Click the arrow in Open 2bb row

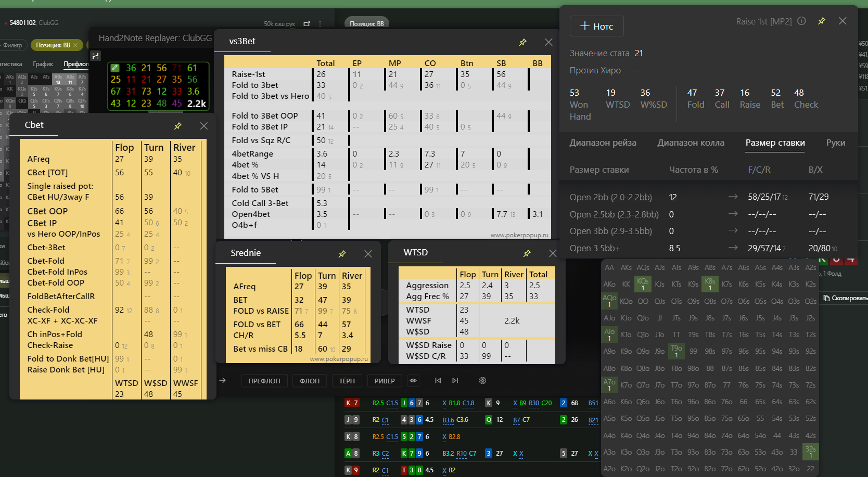[733, 197]
